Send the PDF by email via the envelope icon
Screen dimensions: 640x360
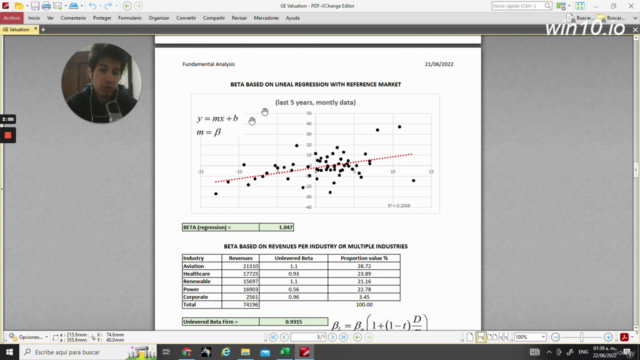point(57,6)
